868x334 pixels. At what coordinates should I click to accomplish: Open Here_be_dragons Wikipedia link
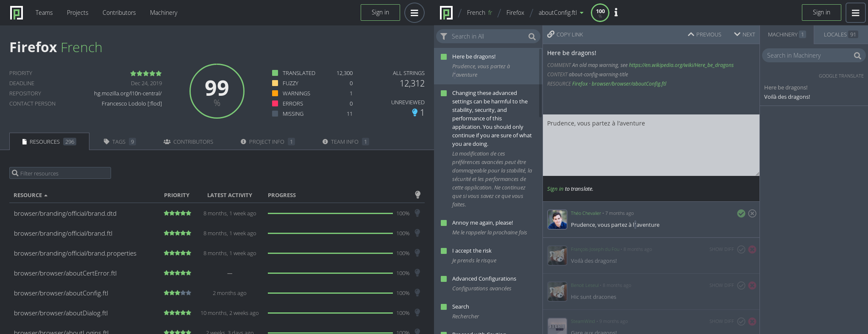click(681, 65)
